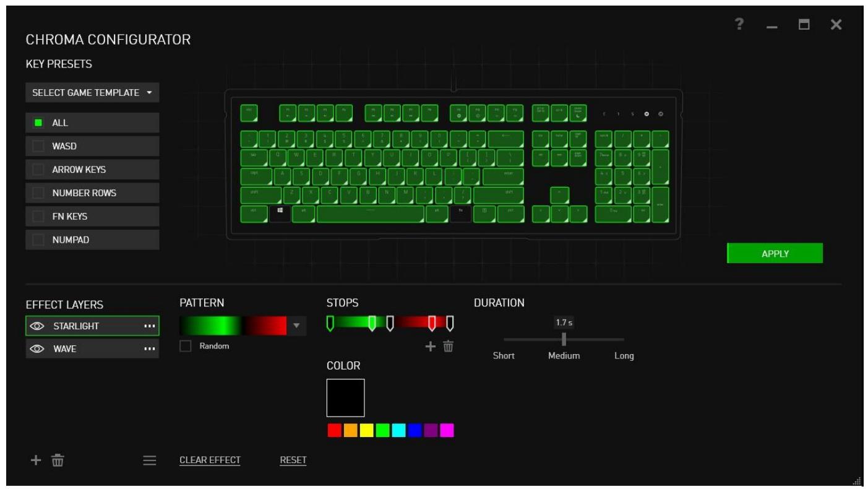Enable the Random pattern checkbox

(x=186, y=346)
